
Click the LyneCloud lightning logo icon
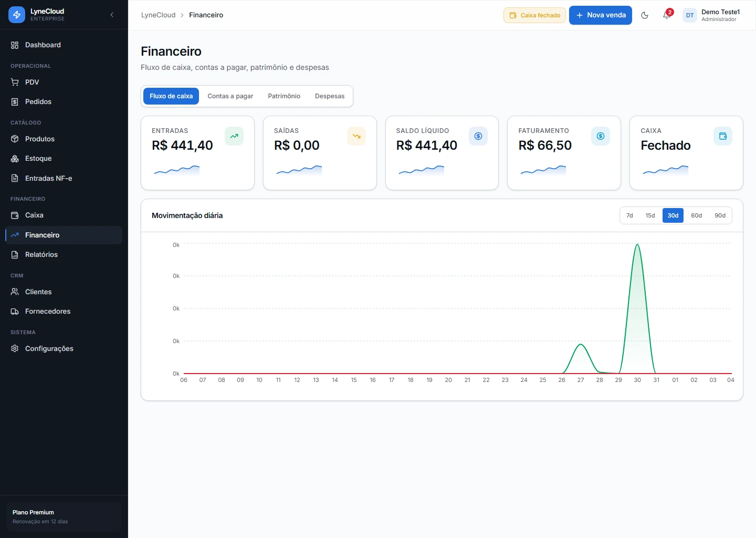pos(17,15)
